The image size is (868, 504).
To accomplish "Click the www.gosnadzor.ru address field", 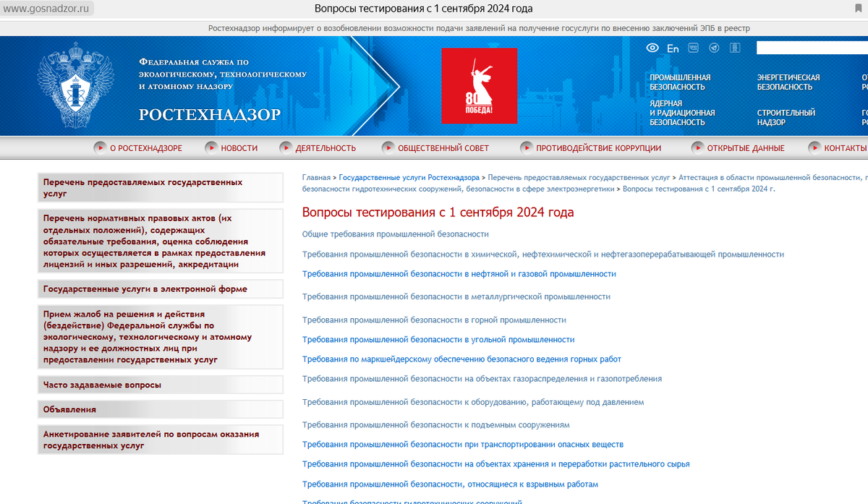I will click(x=48, y=9).
